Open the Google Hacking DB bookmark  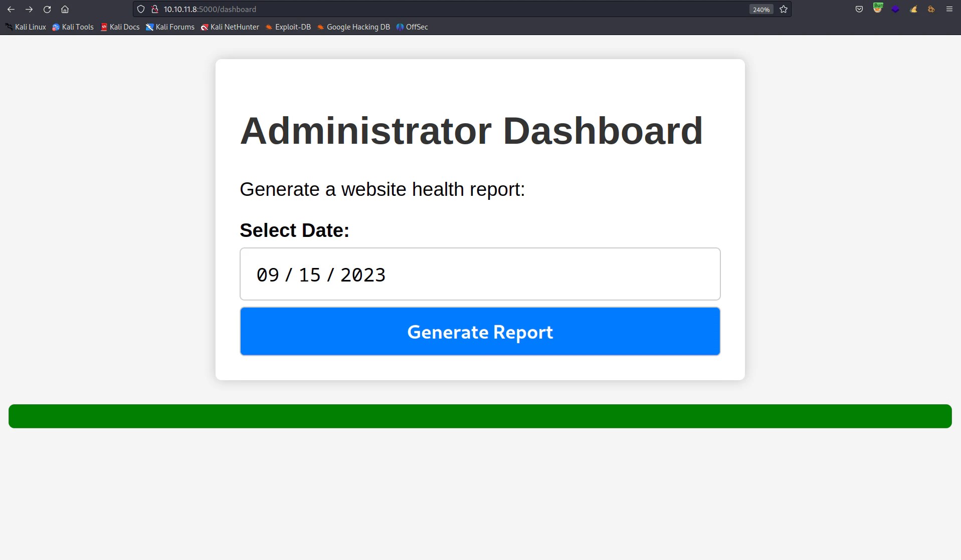(x=354, y=27)
